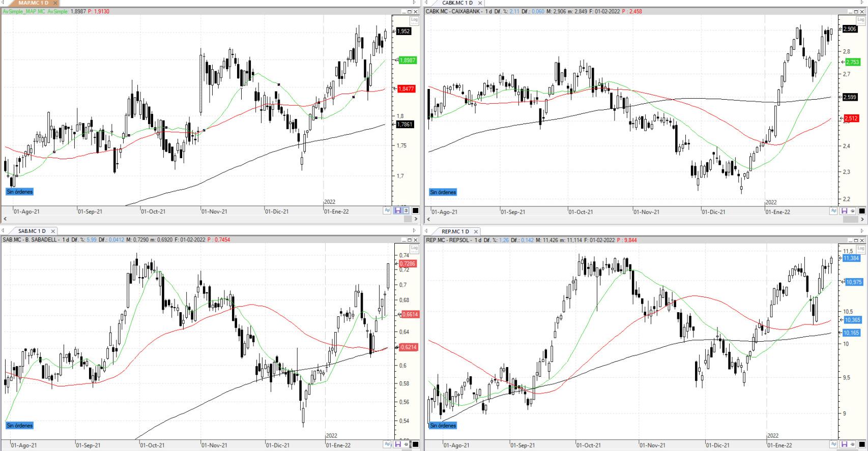Open the black color box on REPSOL chart

point(862,444)
